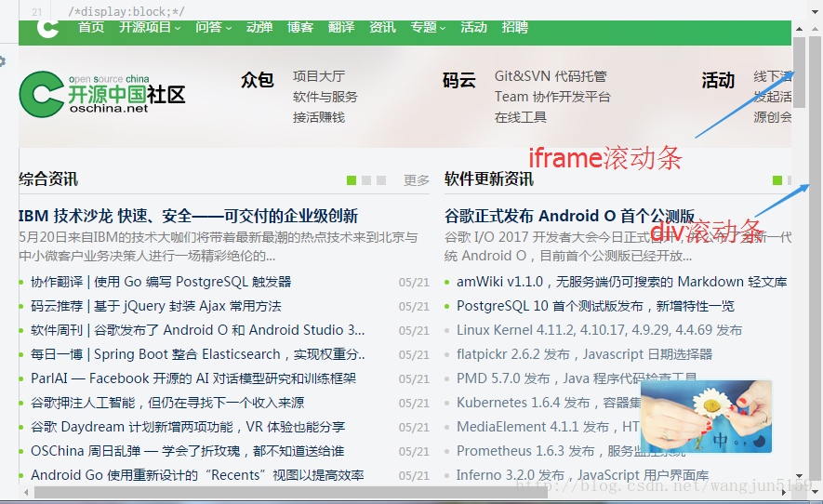
Task: Open OSChina 周日乱弹 article
Action: coord(187,451)
